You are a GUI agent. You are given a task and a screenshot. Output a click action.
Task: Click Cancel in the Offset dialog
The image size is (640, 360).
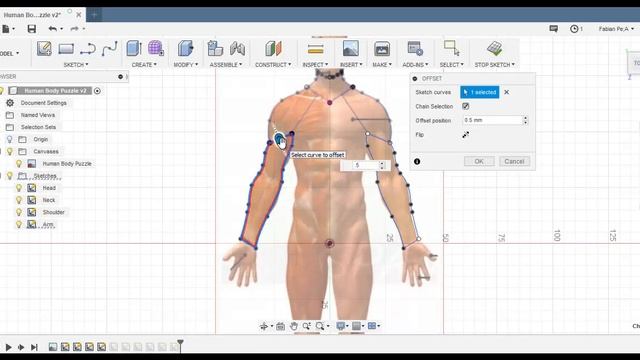coord(514,161)
